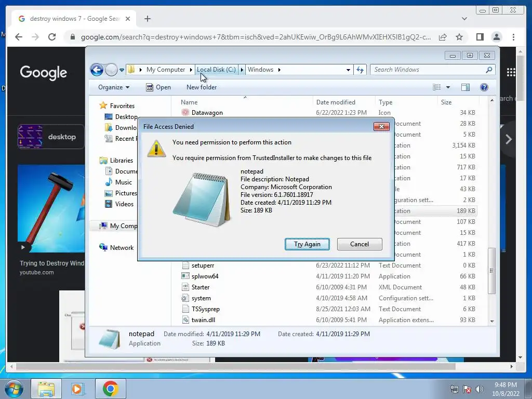Open Explorer recent locations dropdown arrow
The height and width of the screenshot is (399, 532).
pos(122,70)
